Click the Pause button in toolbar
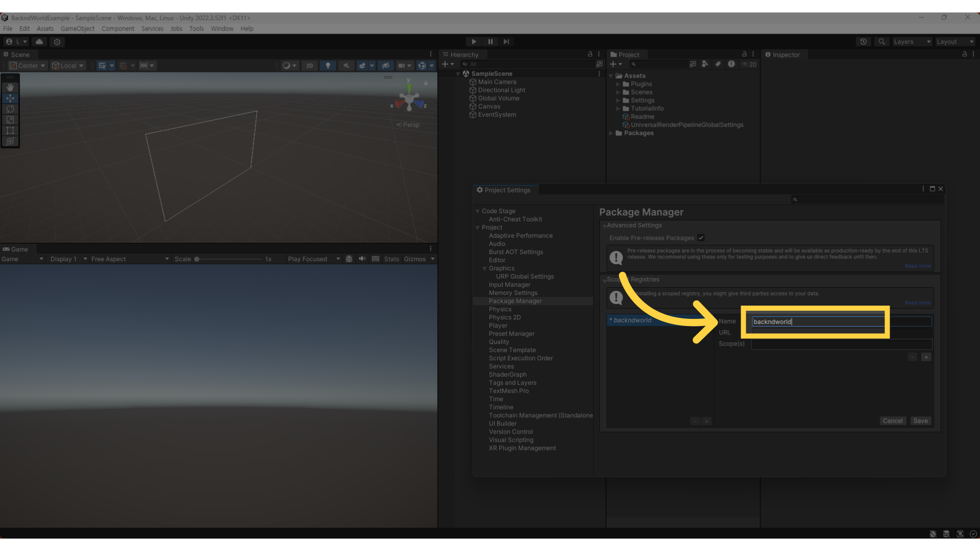The height and width of the screenshot is (551, 980). tap(490, 42)
